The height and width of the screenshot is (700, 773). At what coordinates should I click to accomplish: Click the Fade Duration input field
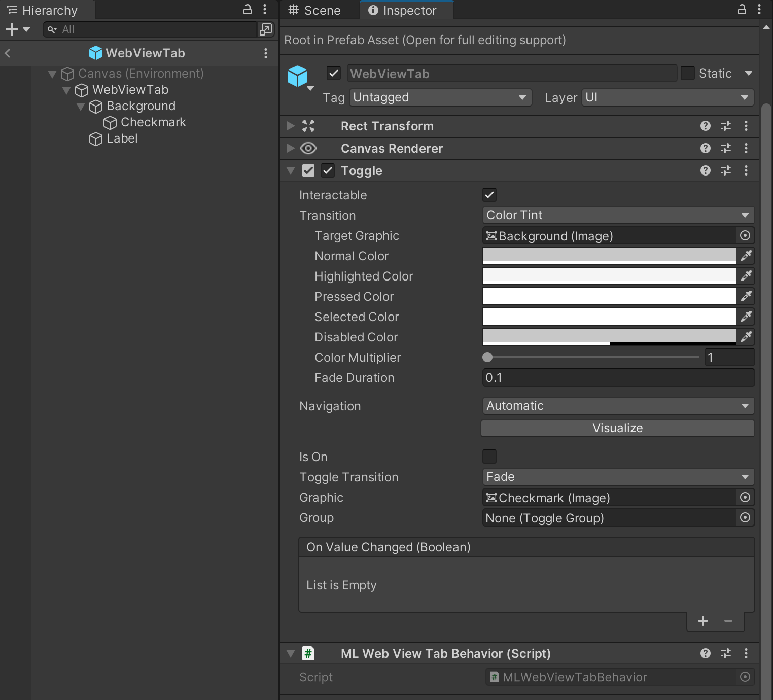617,377
